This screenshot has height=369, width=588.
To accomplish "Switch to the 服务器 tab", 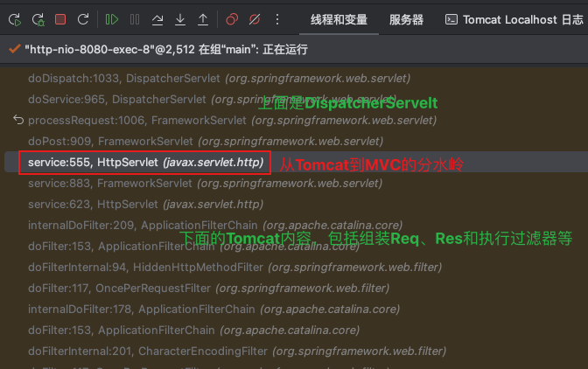I will (406, 19).
